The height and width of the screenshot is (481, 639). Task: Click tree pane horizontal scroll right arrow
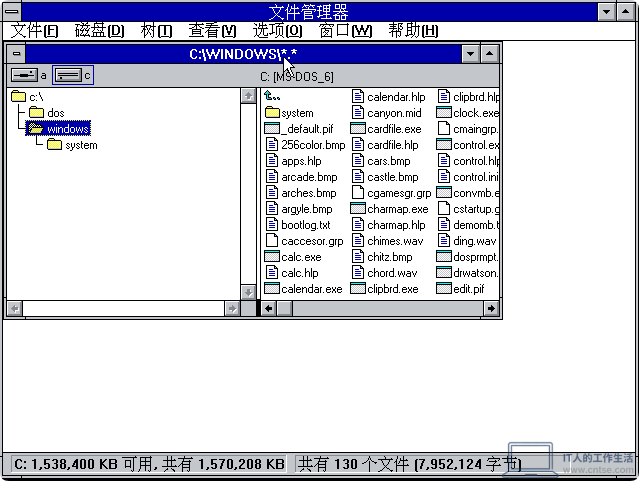pyautogui.click(x=232, y=309)
